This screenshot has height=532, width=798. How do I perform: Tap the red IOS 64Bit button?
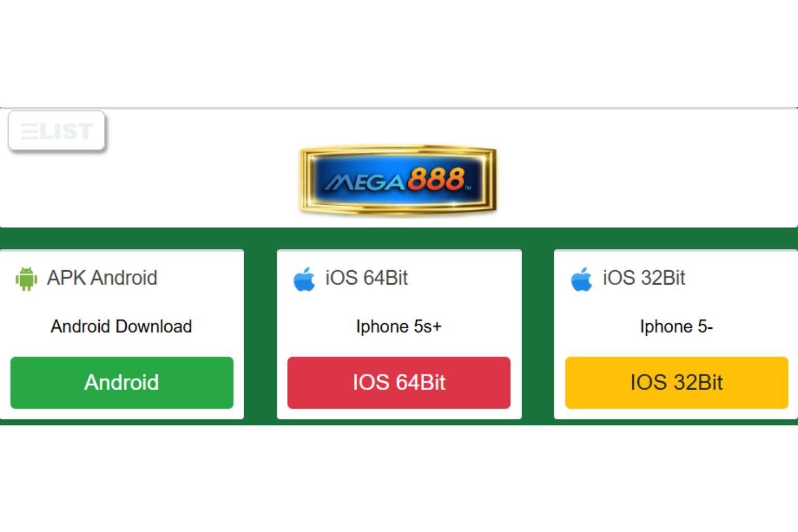[399, 382]
